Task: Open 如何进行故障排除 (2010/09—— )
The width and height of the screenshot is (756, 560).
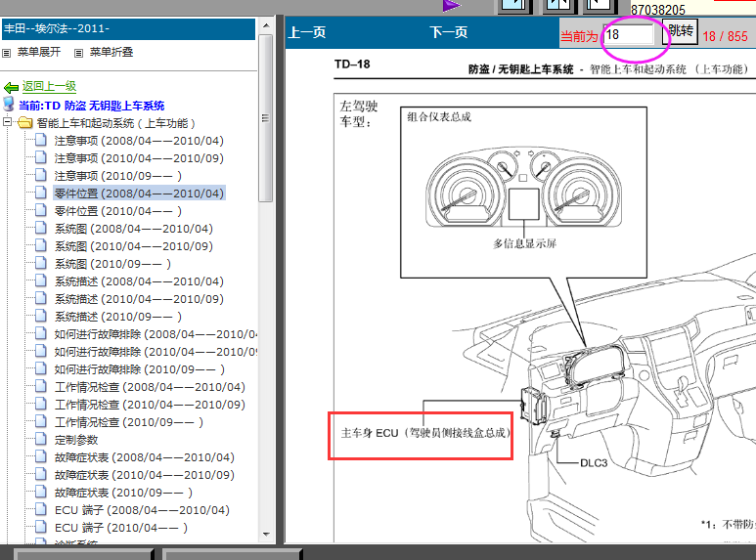Action: 139,369
